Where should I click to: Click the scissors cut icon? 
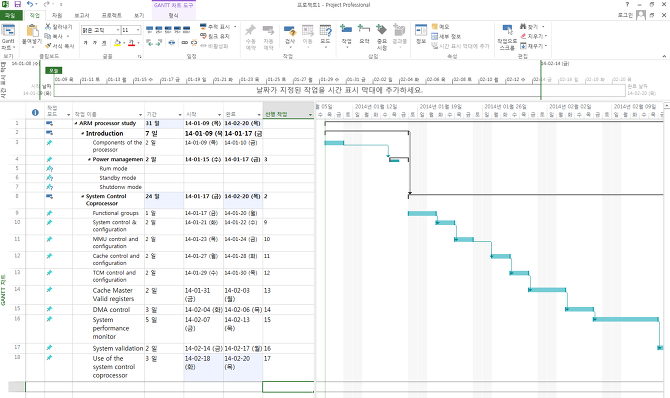pos(48,27)
